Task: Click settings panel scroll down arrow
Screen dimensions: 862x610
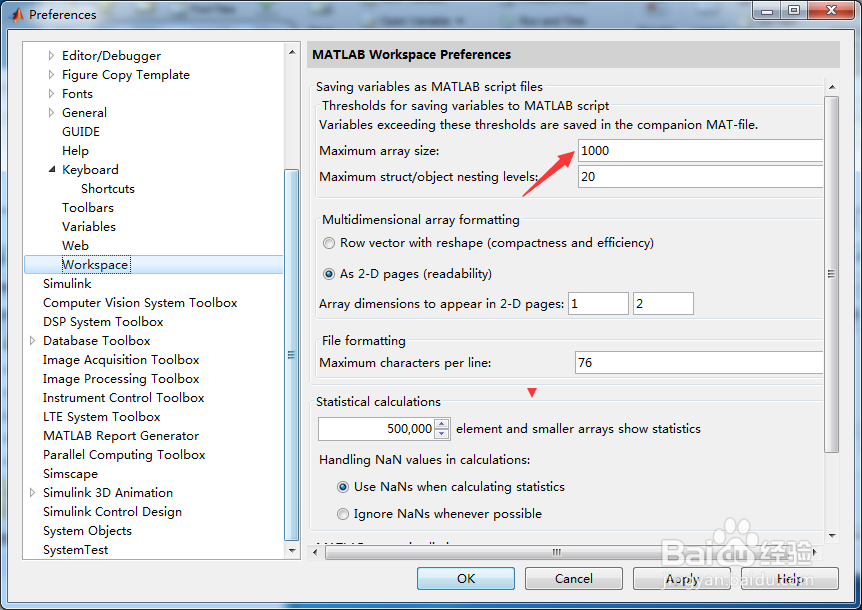Action: coord(832,535)
